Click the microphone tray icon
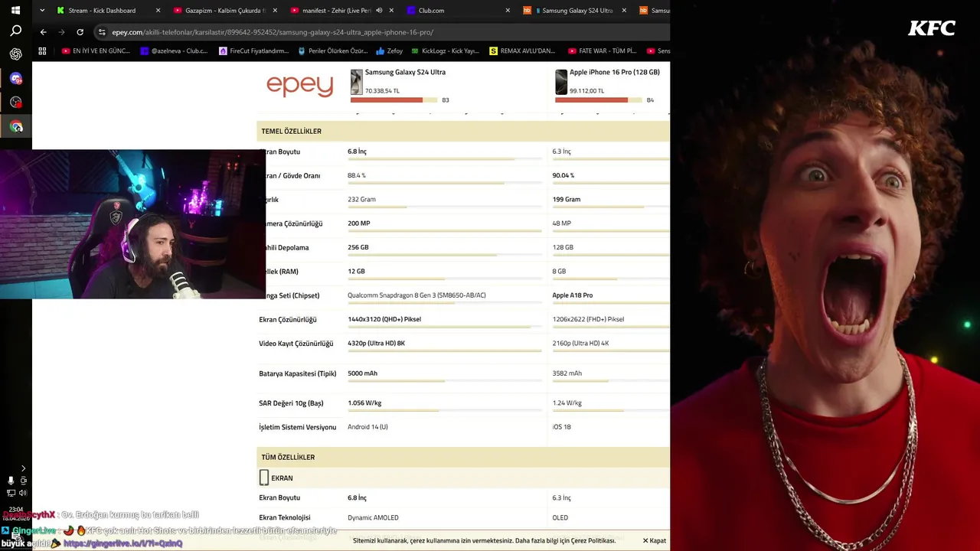 pyautogui.click(x=11, y=481)
